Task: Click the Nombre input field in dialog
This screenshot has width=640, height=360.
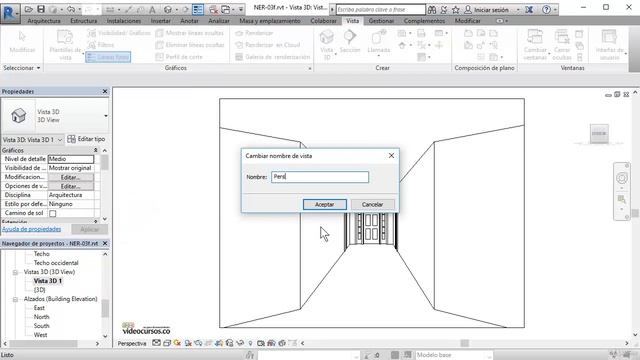Action: tap(320, 177)
